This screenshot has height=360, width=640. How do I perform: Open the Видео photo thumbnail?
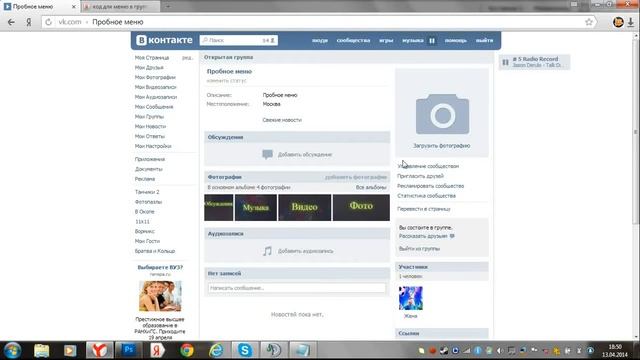[304, 207]
